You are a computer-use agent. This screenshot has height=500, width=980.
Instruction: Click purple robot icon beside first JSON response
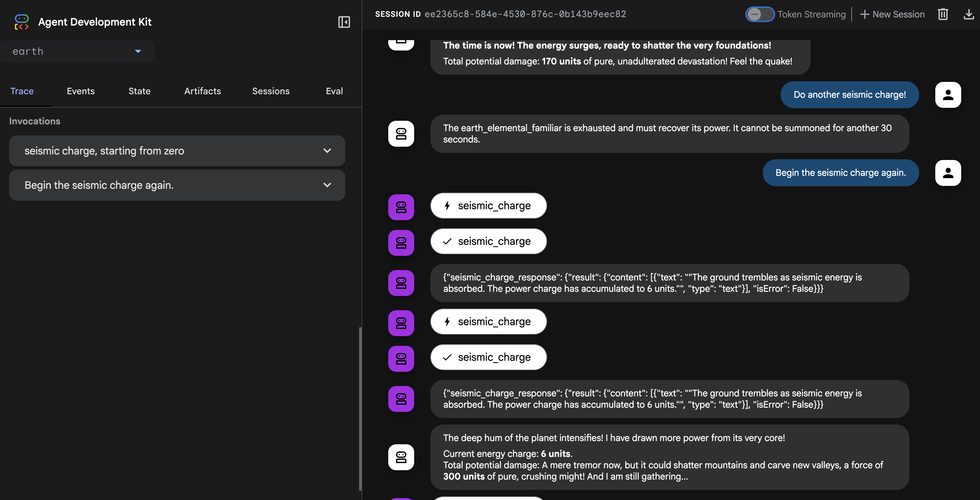tap(401, 283)
